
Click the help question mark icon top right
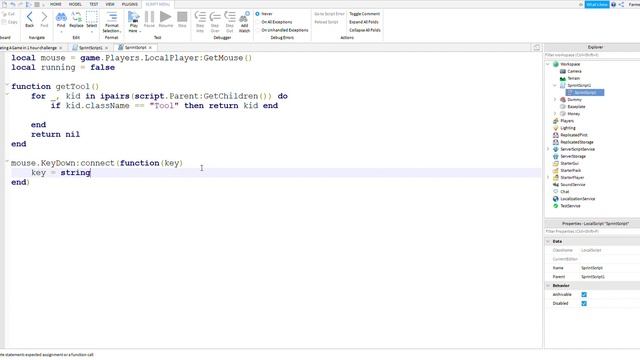coord(613,4)
